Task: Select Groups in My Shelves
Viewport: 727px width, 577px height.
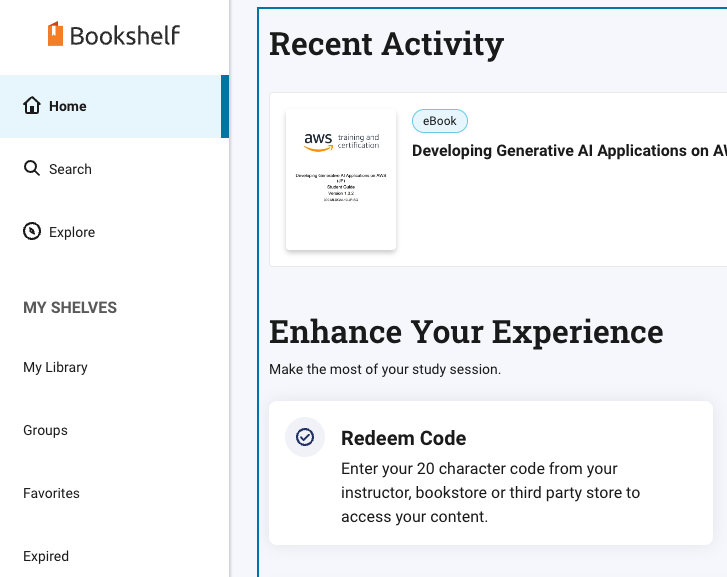Action: 45,430
